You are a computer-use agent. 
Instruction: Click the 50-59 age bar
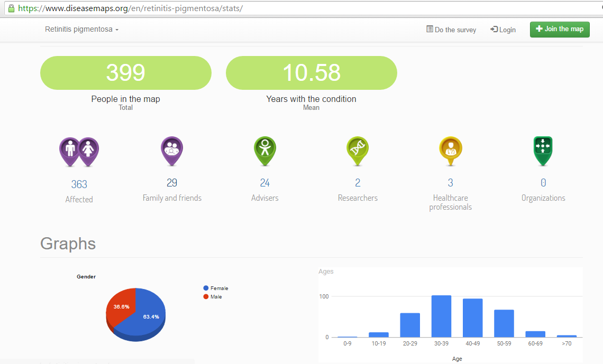click(504, 323)
